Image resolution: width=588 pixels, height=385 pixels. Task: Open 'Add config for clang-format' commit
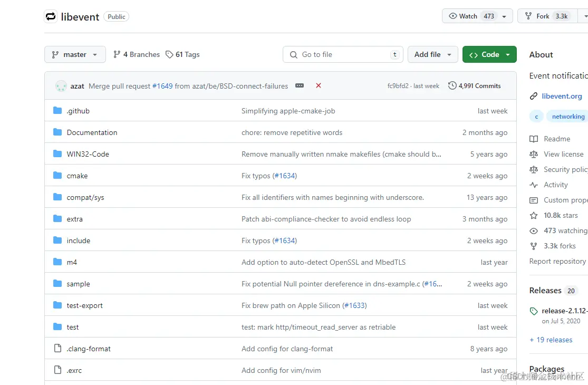(287, 349)
